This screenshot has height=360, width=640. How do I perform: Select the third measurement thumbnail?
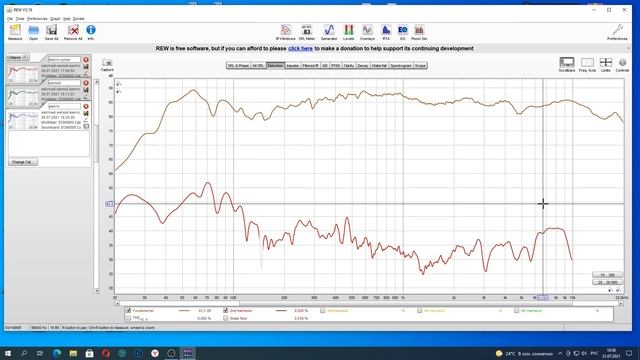coord(23,121)
